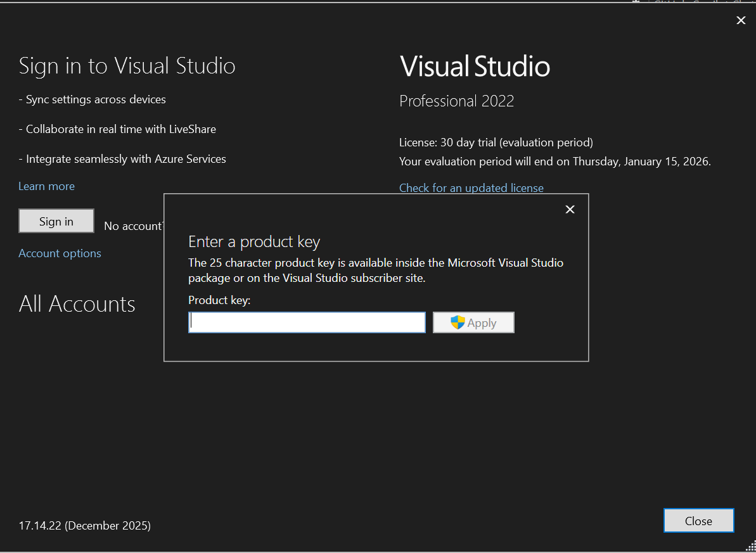This screenshot has width=756, height=553.
Task: Click the No account text next to Sign in
Action: (x=133, y=226)
